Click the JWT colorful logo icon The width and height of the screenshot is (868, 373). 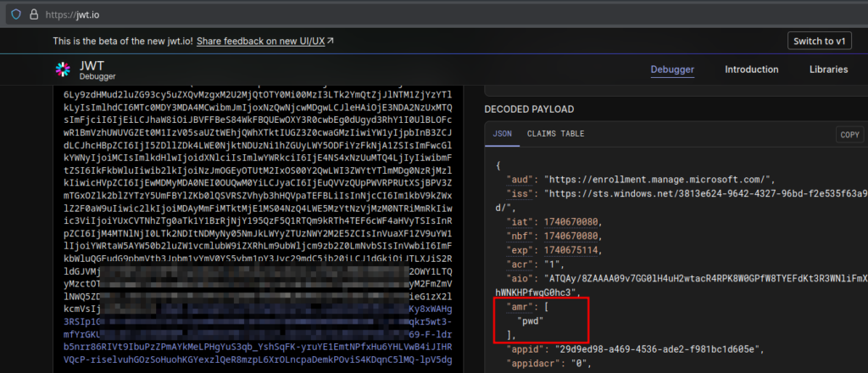(x=63, y=70)
